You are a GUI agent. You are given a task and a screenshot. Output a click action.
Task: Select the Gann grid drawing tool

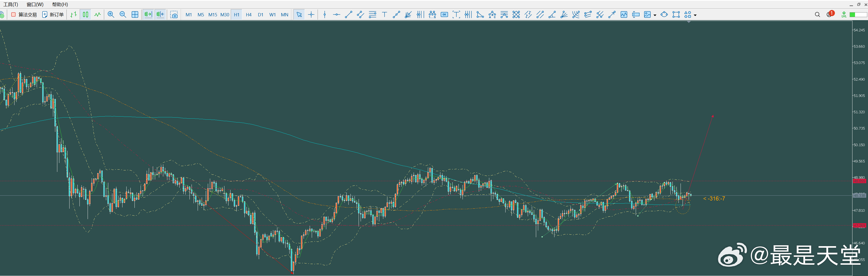516,15
